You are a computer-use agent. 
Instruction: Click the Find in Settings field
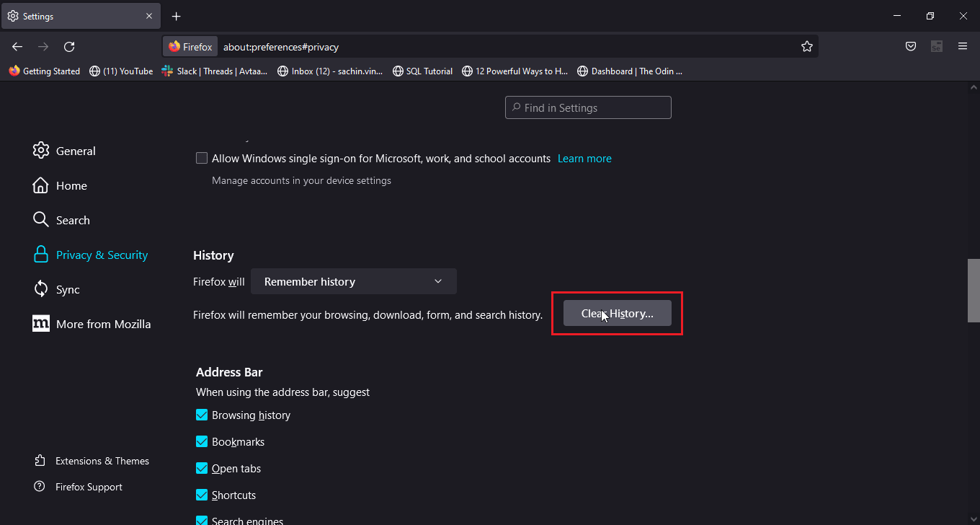(588, 108)
